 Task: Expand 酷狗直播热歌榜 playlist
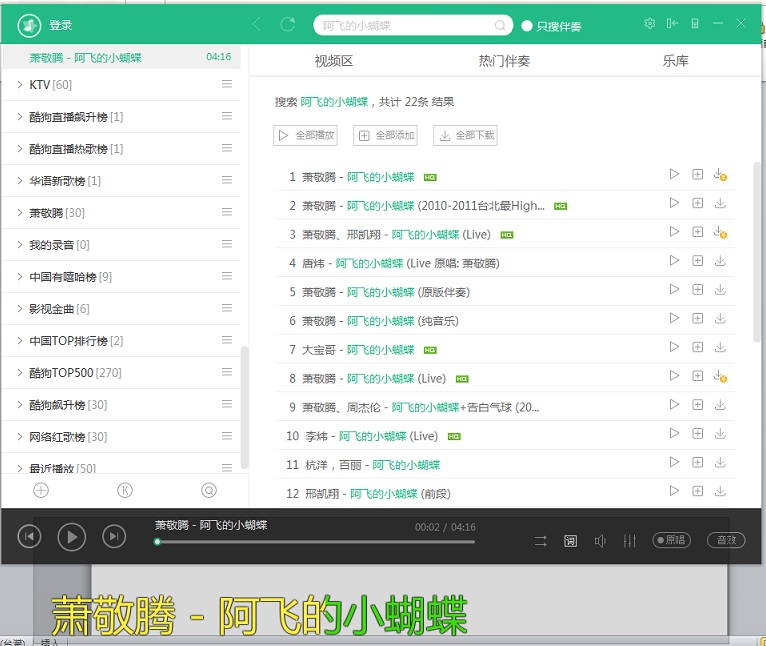pos(20,149)
